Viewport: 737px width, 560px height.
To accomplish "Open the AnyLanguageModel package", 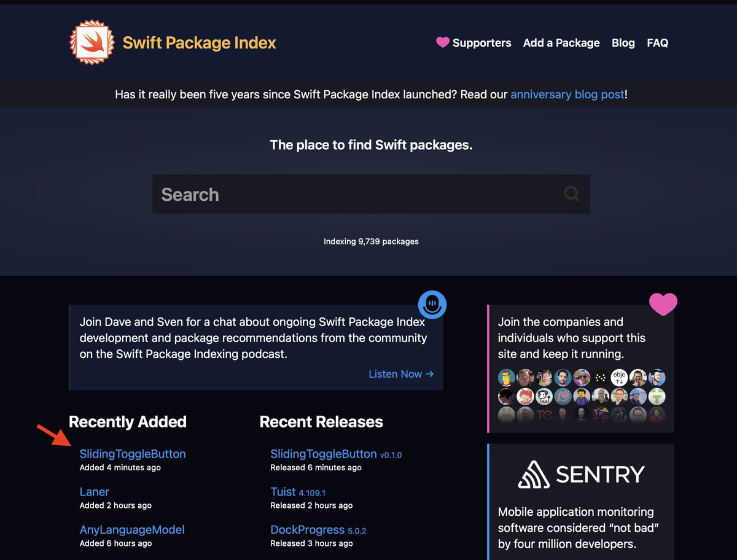I will [132, 529].
